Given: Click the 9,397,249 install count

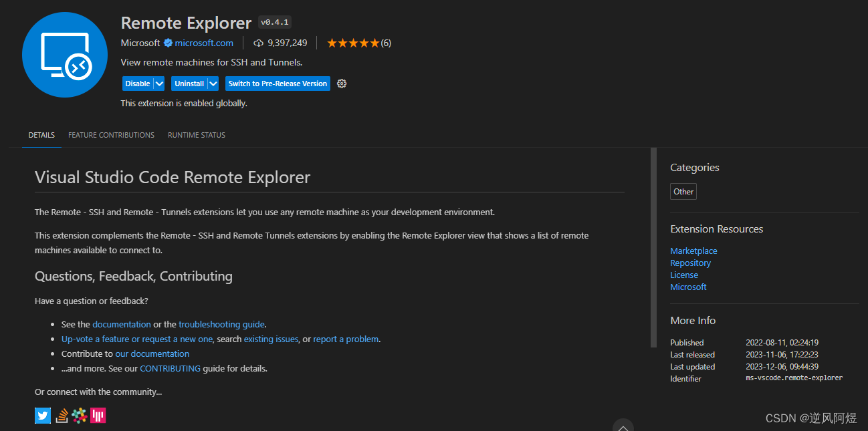Looking at the screenshot, I should [x=287, y=43].
